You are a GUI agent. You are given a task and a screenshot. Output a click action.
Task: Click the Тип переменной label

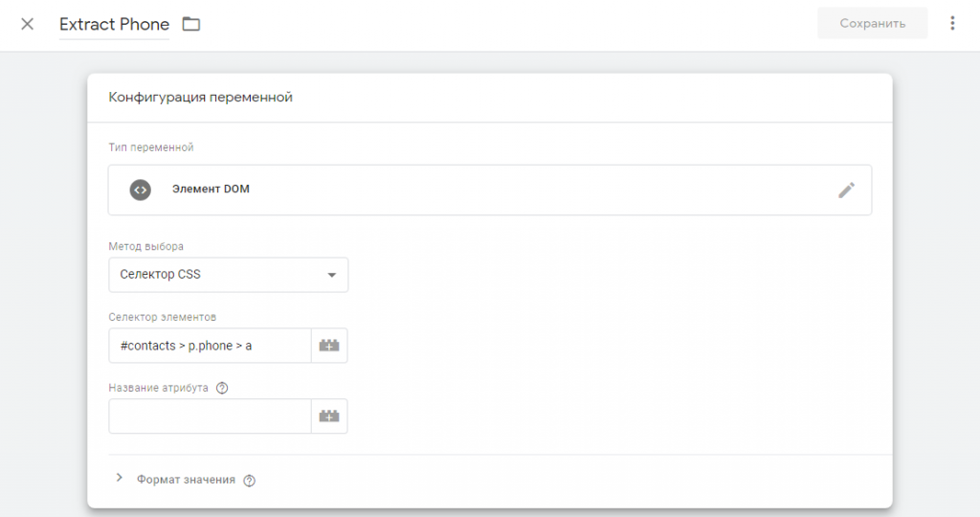(151, 147)
